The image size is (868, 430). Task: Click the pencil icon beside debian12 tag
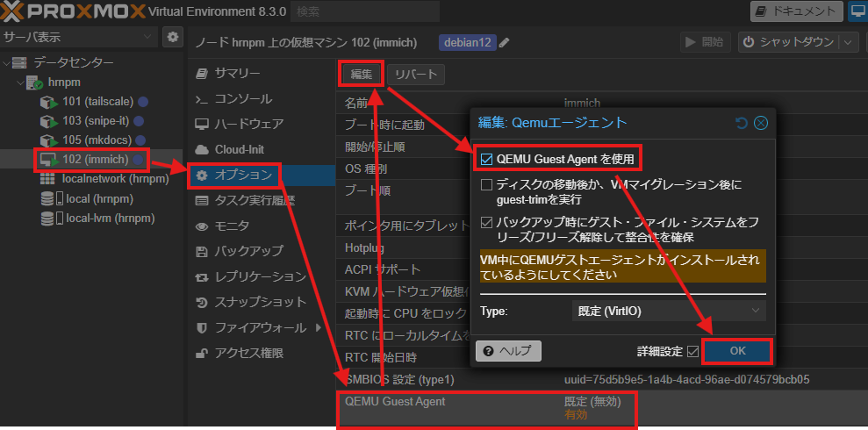click(505, 43)
